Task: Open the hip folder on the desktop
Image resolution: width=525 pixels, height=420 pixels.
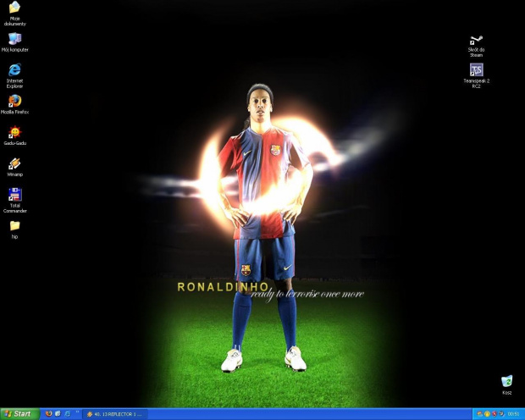Action: point(14,229)
